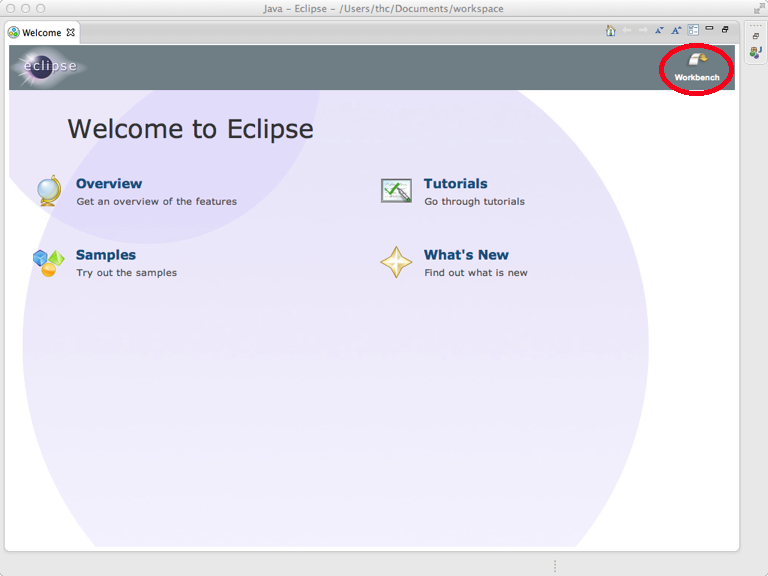This screenshot has width=768, height=576.
Task: Click 'Find out what is new' text
Action: pyautogui.click(x=476, y=273)
